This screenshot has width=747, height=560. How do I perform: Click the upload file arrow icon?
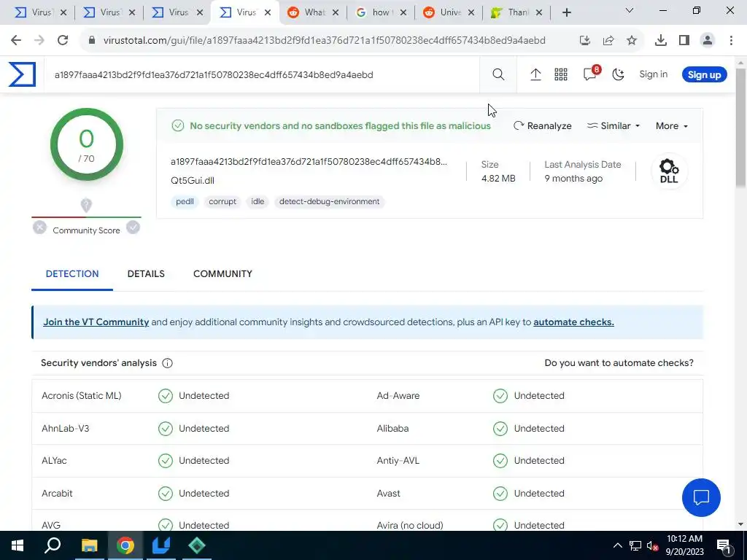pyautogui.click(x=535, y=74)
